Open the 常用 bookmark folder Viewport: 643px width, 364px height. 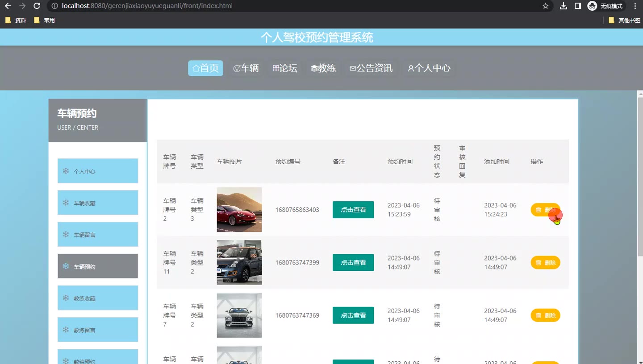click(x=44, y=20)
